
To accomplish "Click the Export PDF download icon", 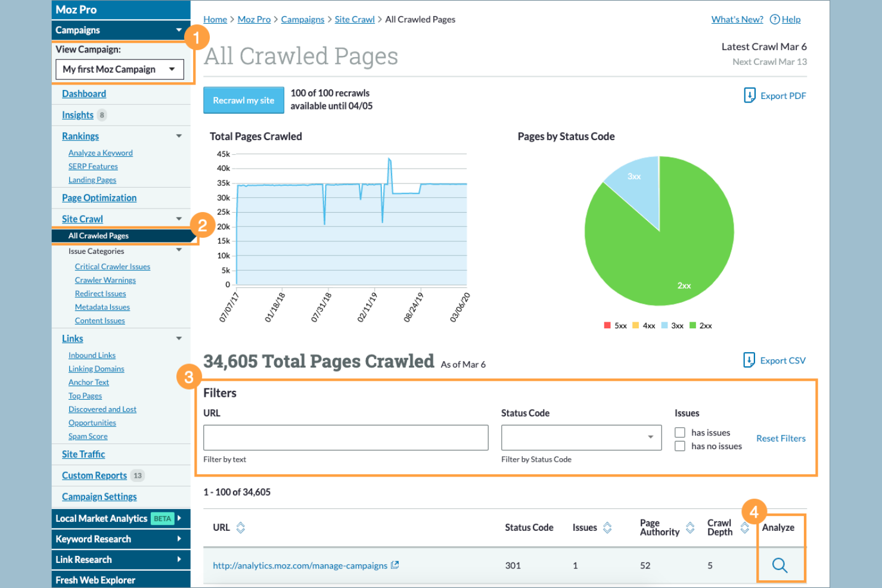I will (750, 95).
